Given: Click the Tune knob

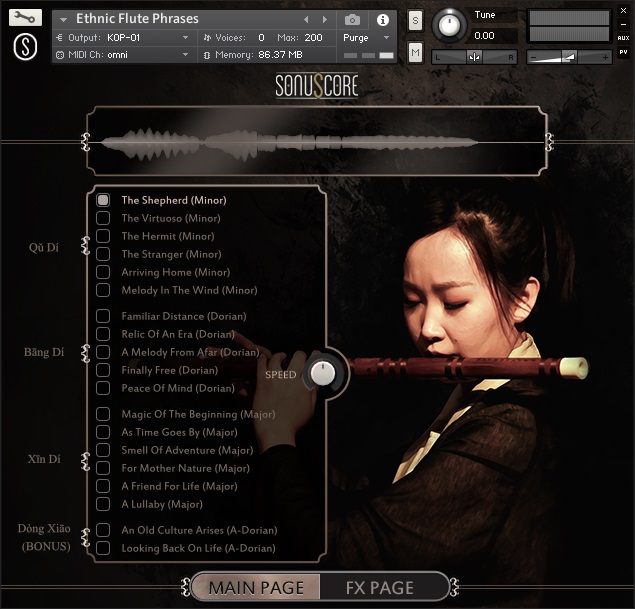Looking at the screenshot, I should point(449,25).
